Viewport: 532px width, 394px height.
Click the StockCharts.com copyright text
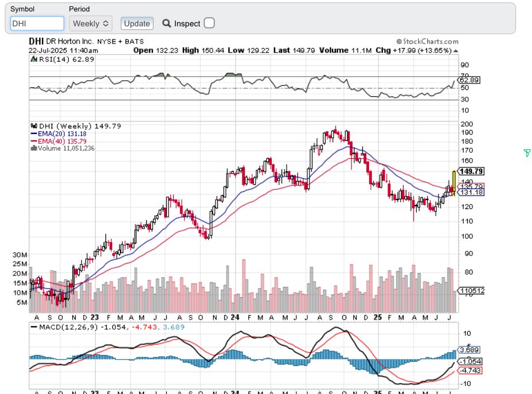tap(427, 41)
